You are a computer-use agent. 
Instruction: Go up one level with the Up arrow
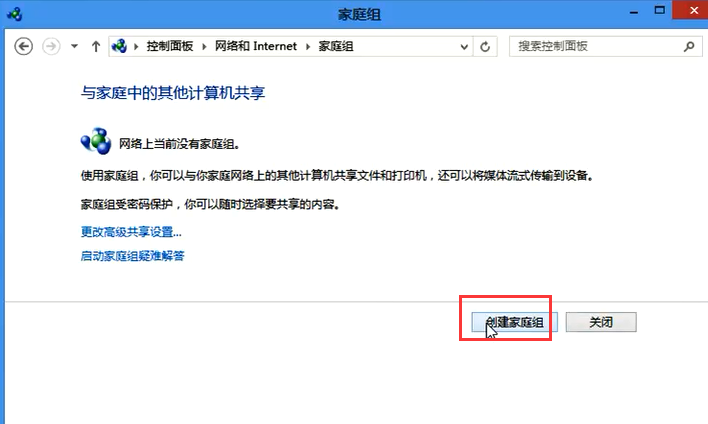pos(96,46)
